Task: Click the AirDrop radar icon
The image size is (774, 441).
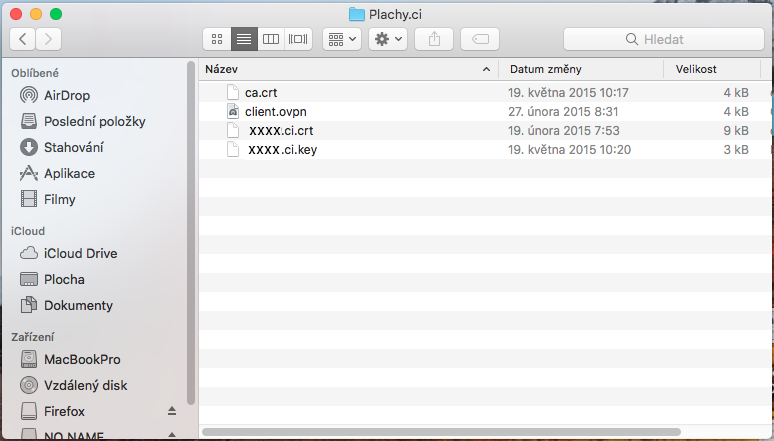Action: pos(29,95)
